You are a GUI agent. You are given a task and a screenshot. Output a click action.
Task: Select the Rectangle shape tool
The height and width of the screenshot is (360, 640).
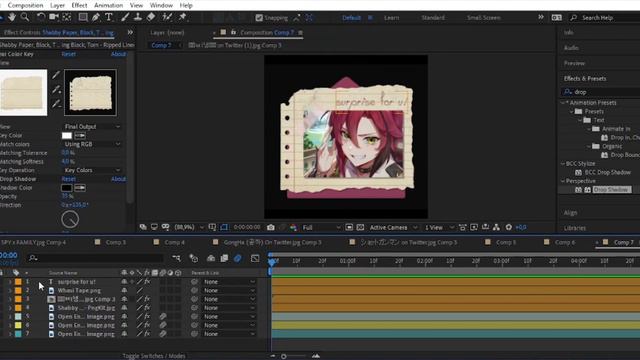pos(83,17)
